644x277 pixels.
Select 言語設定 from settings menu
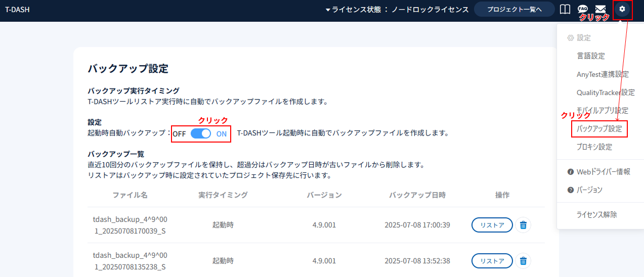coord(590,56)
